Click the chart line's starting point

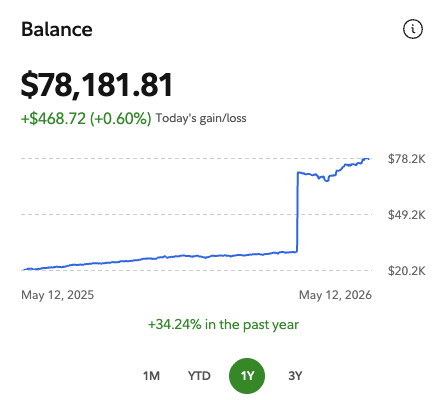(x=24, y=270)
